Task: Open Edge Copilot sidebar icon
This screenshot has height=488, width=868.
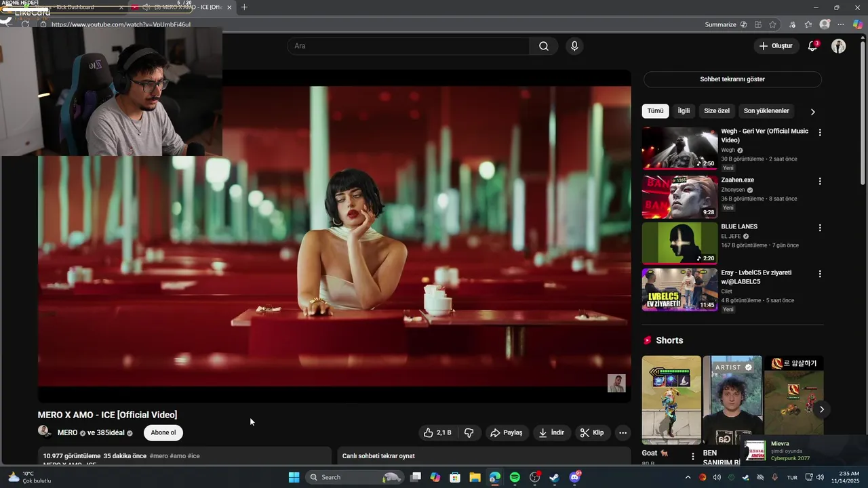Action: pyautogui.click(x=858, y=24)
